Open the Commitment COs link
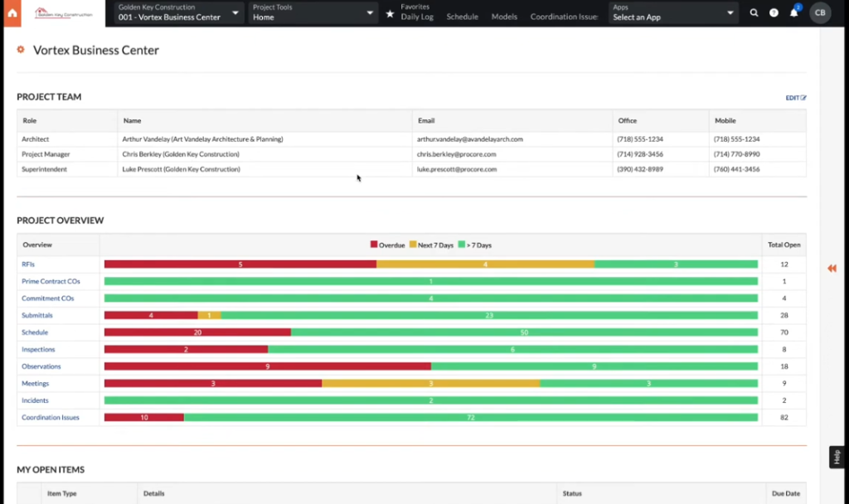 pyautogui.click(x=47, y=298)
